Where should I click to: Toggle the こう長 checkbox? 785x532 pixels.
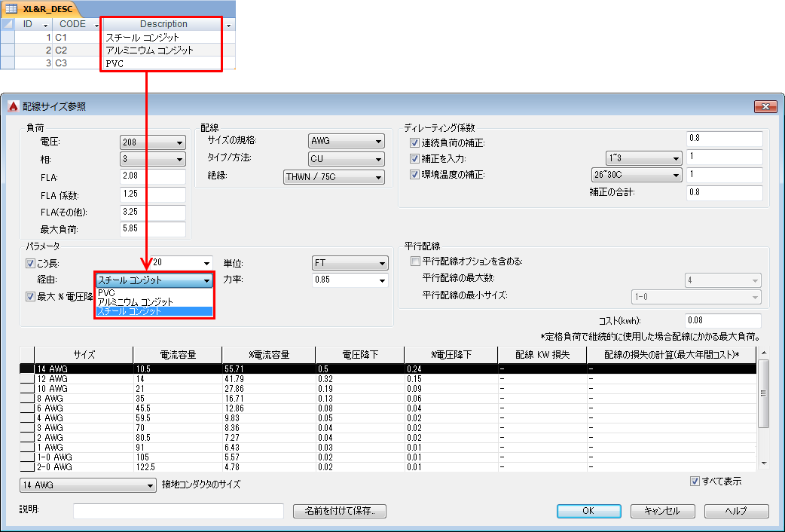click(30, 263)
